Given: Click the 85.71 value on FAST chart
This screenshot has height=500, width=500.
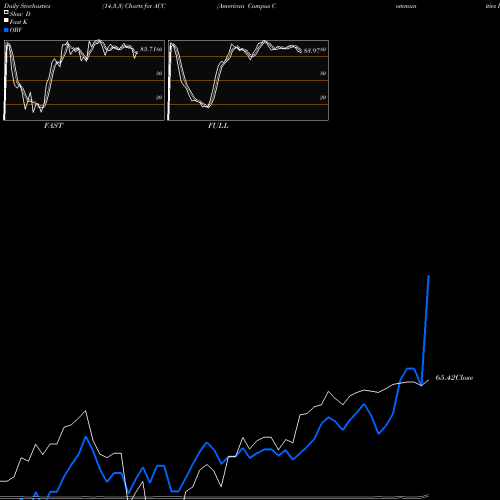Looking at the screenshot, I should [x=149, y=49].
